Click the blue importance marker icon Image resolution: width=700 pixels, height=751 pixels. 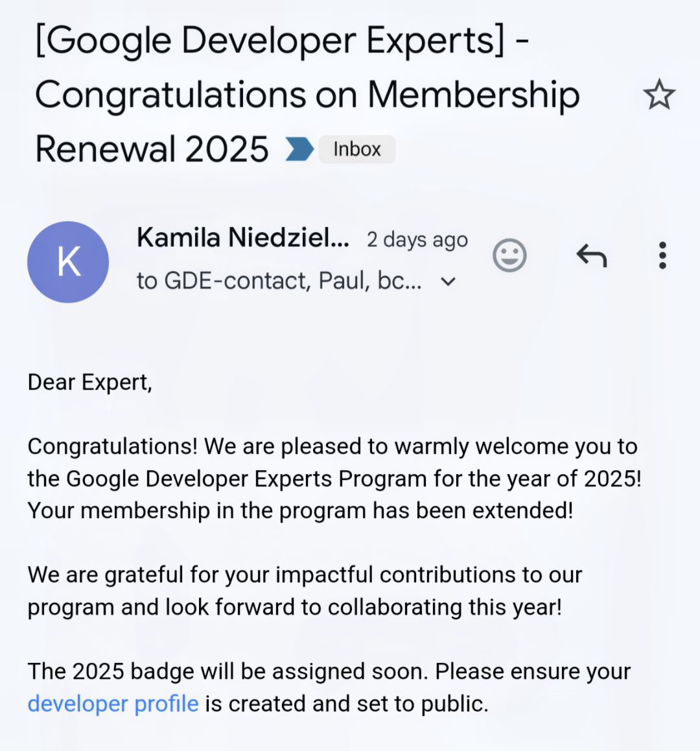tap(299, 149)
